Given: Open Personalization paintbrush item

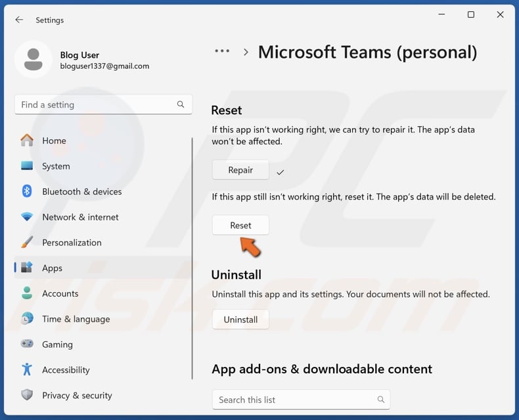Looking at the screenshot, I should [x=27, y=242].
